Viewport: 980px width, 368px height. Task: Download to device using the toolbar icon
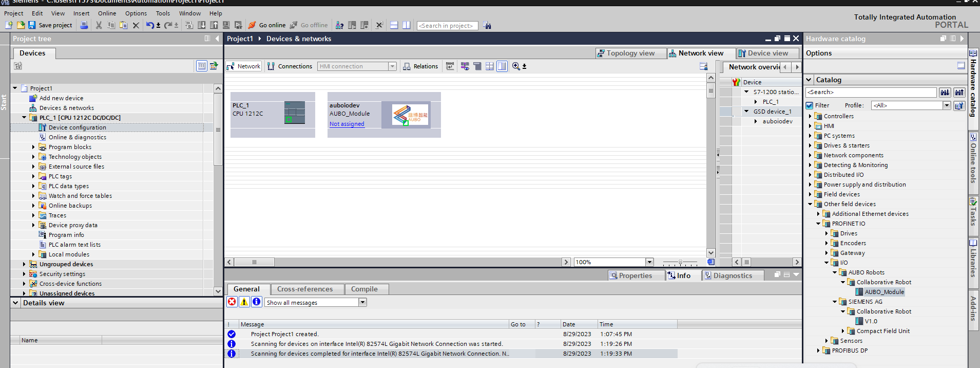click(202, 25)
